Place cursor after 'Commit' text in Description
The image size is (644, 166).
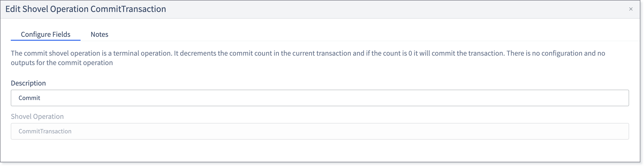point(40,98)
